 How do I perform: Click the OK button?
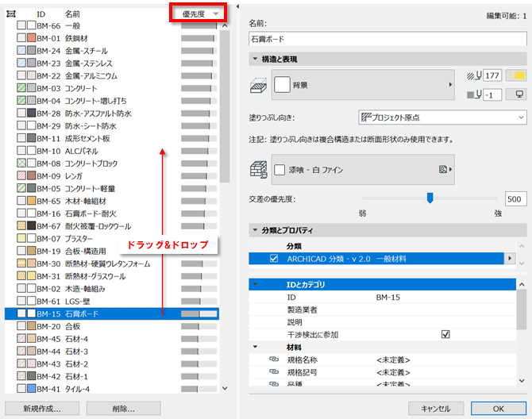[x=499, y=409]
